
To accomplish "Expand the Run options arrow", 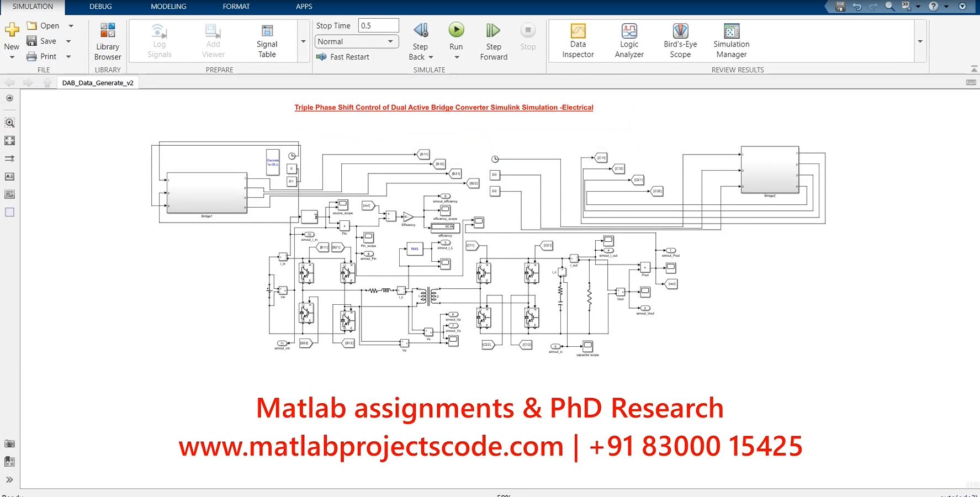I will [456, 57].
